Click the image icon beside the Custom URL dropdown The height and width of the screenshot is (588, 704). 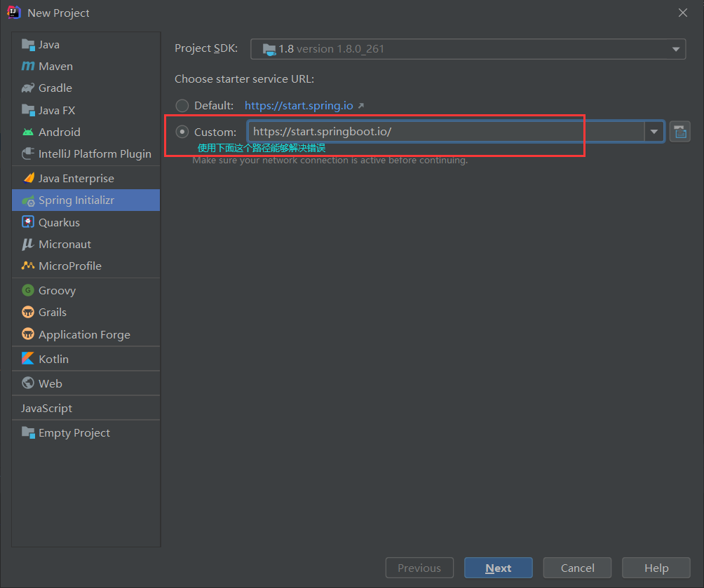(x=679, y=131)
